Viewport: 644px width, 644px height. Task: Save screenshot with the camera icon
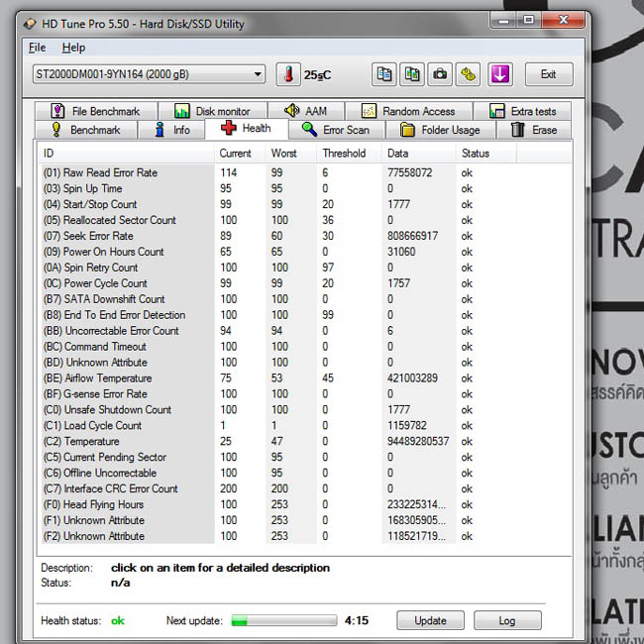coord(440,74)
